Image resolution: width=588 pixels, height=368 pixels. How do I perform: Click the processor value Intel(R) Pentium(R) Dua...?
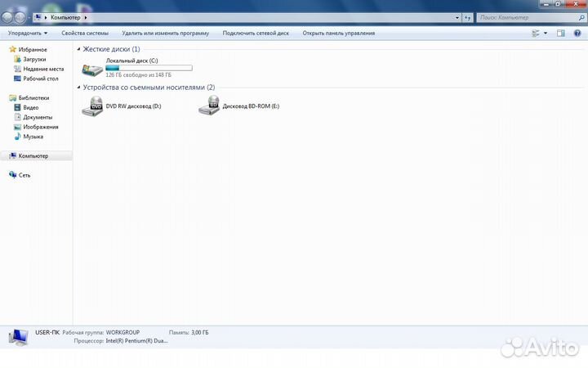click(136, 341)
